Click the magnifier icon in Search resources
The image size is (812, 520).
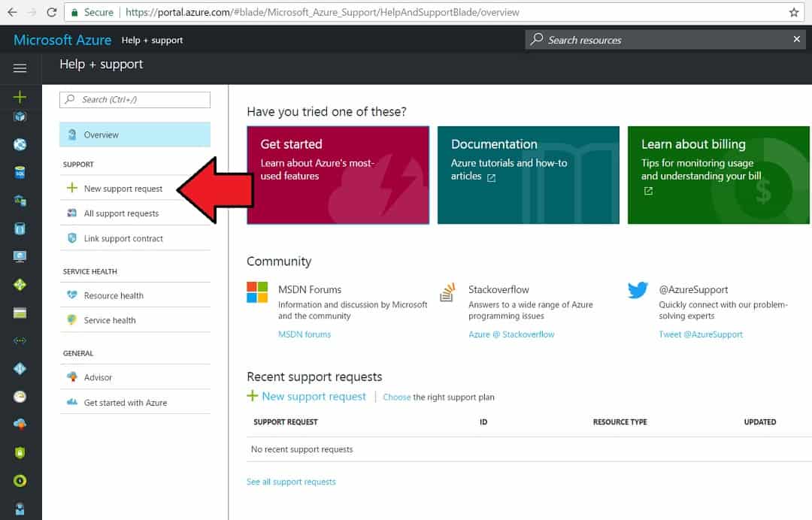tap(537, 39)
